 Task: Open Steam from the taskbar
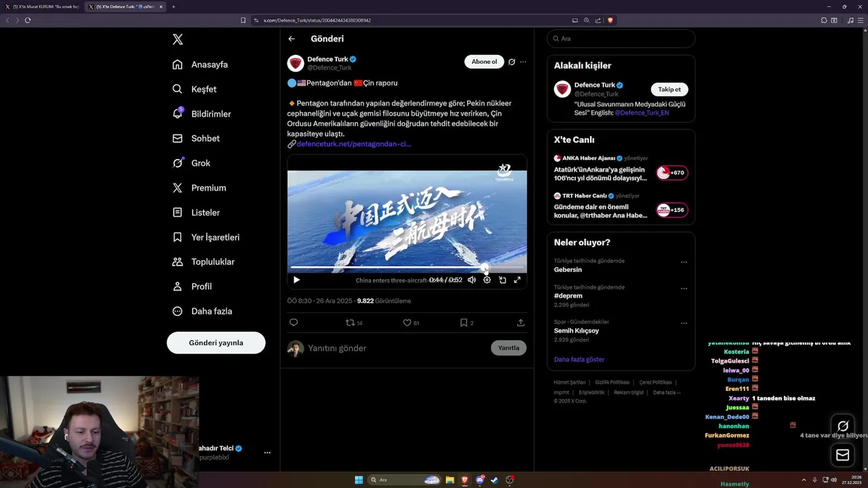(x=494, y=480)
